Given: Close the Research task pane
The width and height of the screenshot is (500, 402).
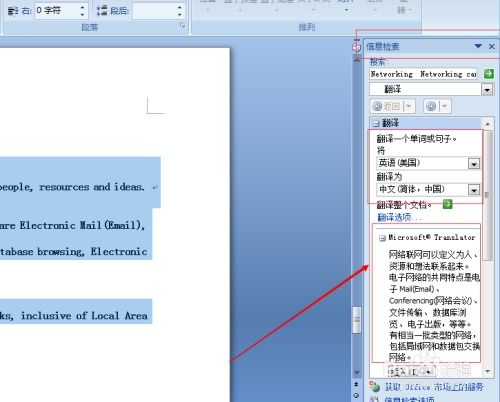Looking at the screenshot, I should tap(492, 46).
